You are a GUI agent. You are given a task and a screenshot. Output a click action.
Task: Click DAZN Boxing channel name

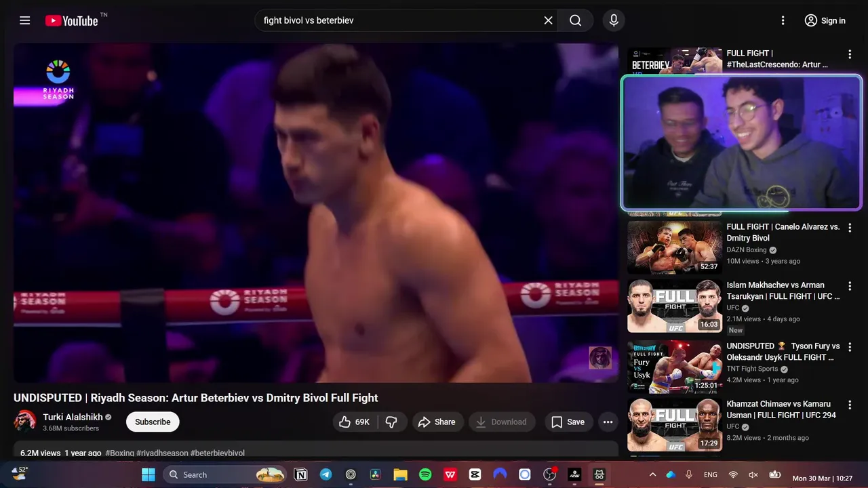pos(747,250)
